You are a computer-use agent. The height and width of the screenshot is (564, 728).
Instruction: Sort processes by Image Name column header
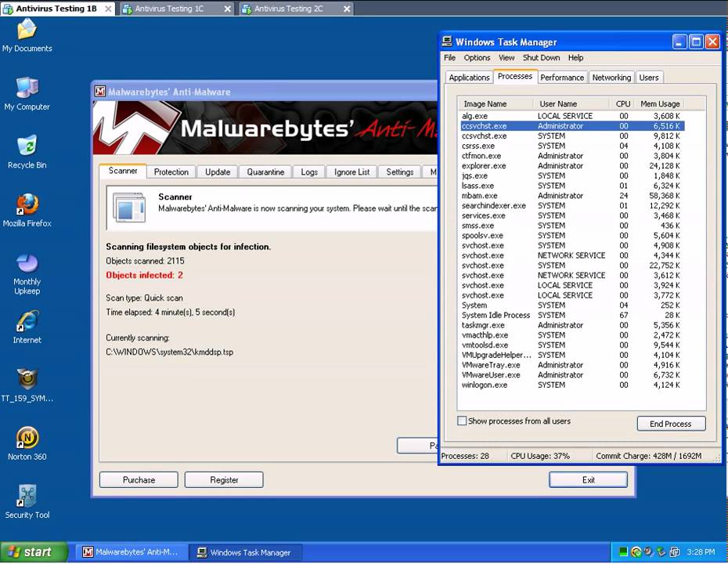(496, 103)
